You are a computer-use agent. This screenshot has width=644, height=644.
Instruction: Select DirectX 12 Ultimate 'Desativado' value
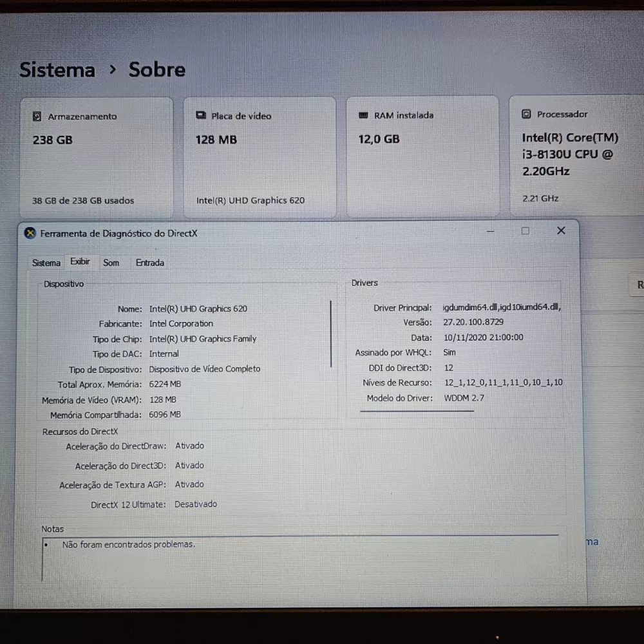[x=196, y=504]
